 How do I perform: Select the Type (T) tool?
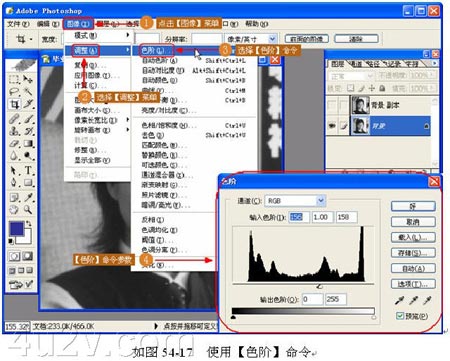pos(28,170)
